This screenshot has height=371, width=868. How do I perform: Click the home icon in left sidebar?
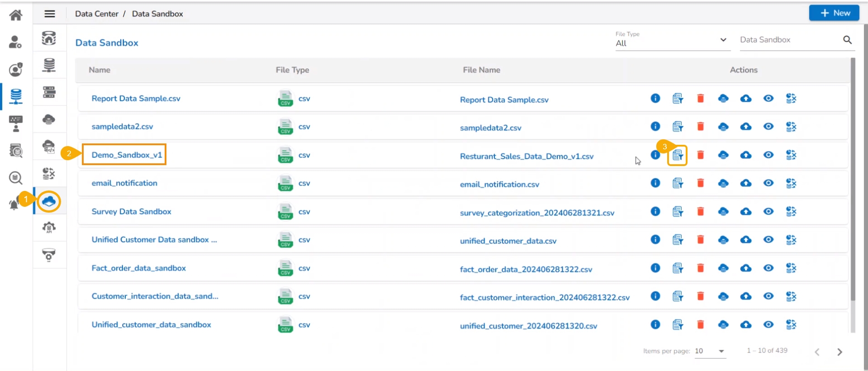(16, 15)
